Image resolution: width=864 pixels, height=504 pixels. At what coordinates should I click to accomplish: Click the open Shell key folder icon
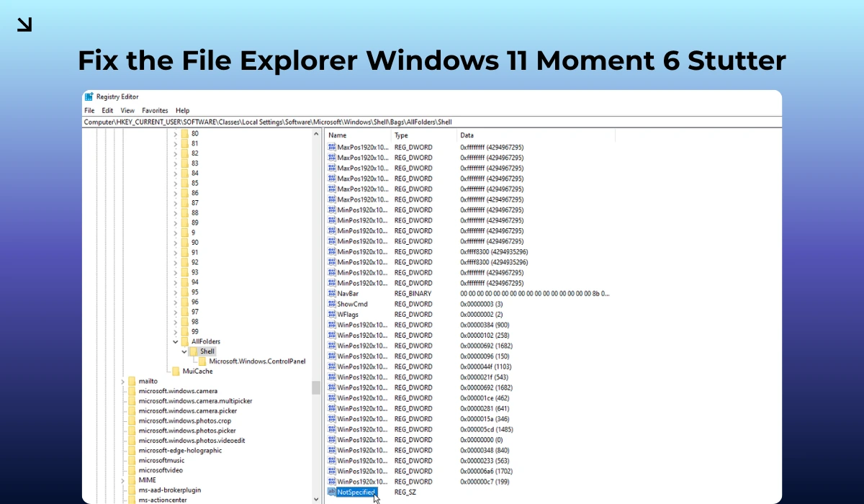pyautogui.click(x=193, y=351)
